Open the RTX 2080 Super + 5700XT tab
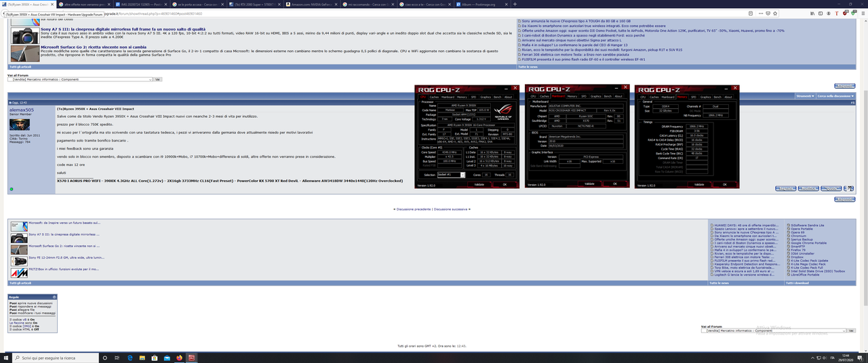The height and width of the screenshot is (363, 868). (x=253, y=5)
